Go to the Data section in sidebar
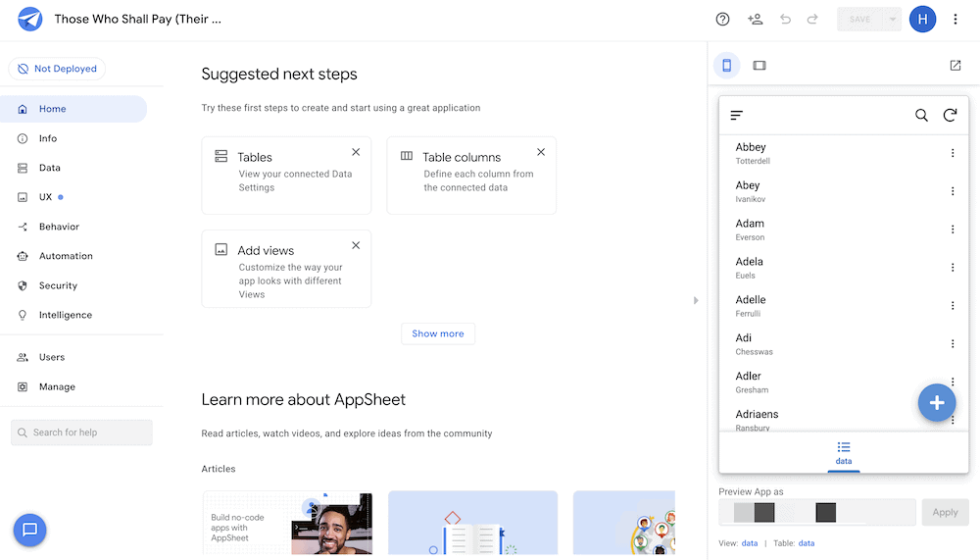Image resolution: width=980 pixels, height=560 pixels. coord(49,168)
